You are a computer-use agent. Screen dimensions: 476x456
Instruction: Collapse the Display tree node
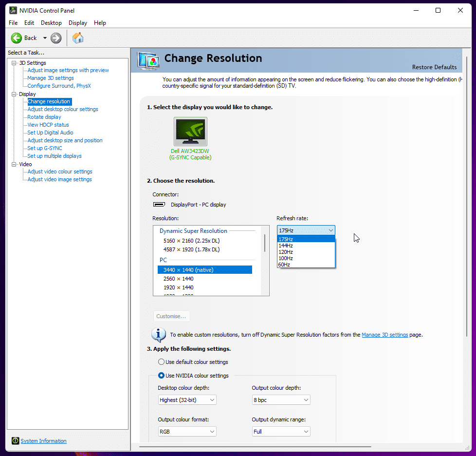tap(14, 94)
